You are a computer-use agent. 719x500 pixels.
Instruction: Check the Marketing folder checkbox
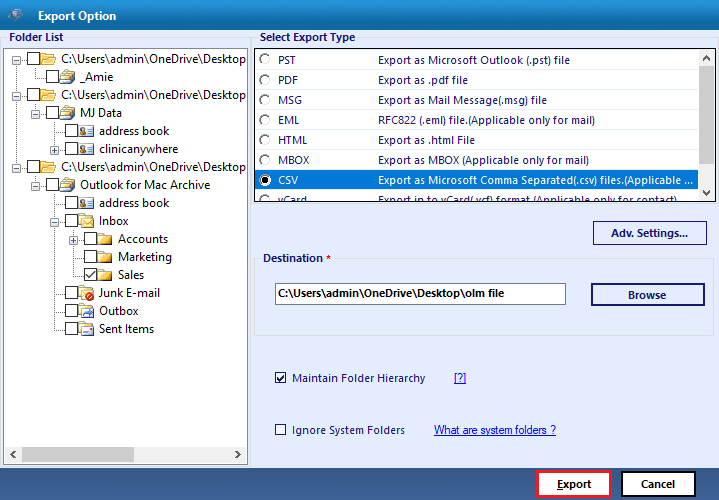coord(90,257)
